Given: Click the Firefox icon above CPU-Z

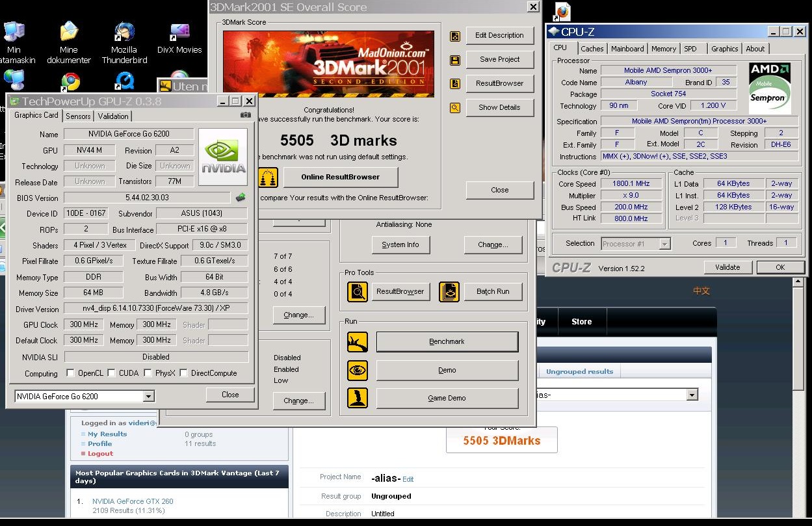Looking at the screenshot, I should pyautogui.click(x=562, y=12).
